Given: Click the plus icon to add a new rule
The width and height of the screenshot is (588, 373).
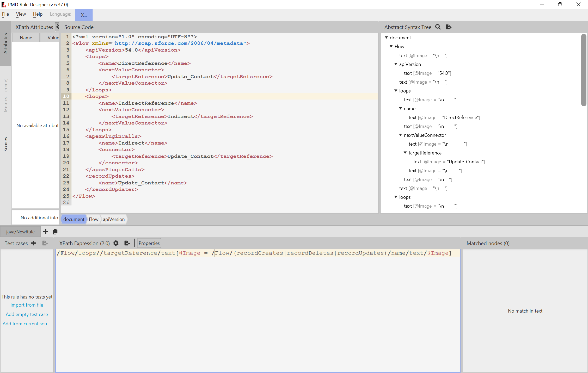Looking at the screenshot, I should click(x=45, y=232).
